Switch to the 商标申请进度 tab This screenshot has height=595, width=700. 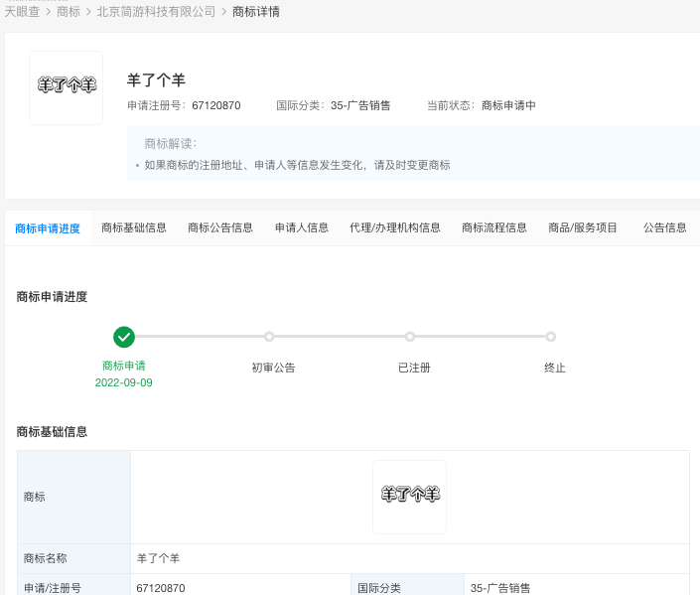point(48,228)
